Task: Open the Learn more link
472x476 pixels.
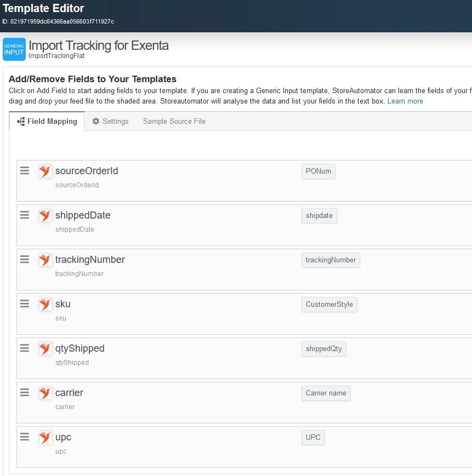Action: (x=405, y=101)
